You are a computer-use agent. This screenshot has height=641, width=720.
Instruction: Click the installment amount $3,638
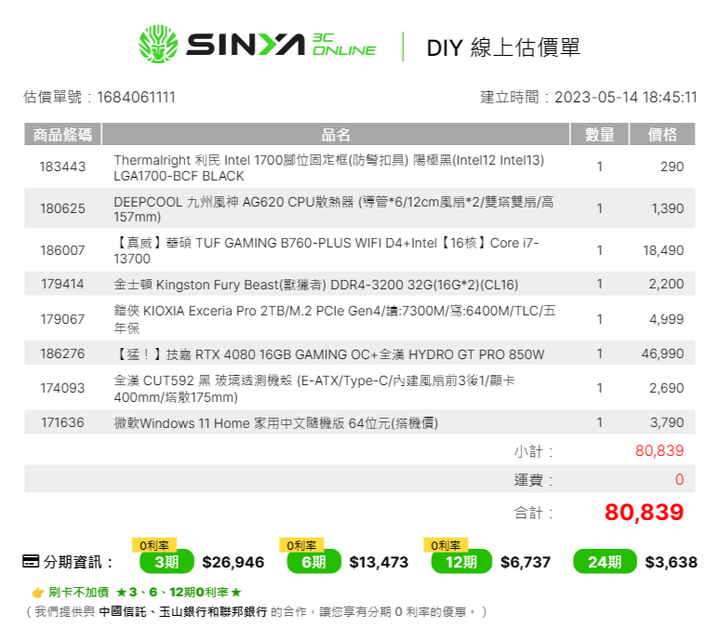tap(671, 562)
